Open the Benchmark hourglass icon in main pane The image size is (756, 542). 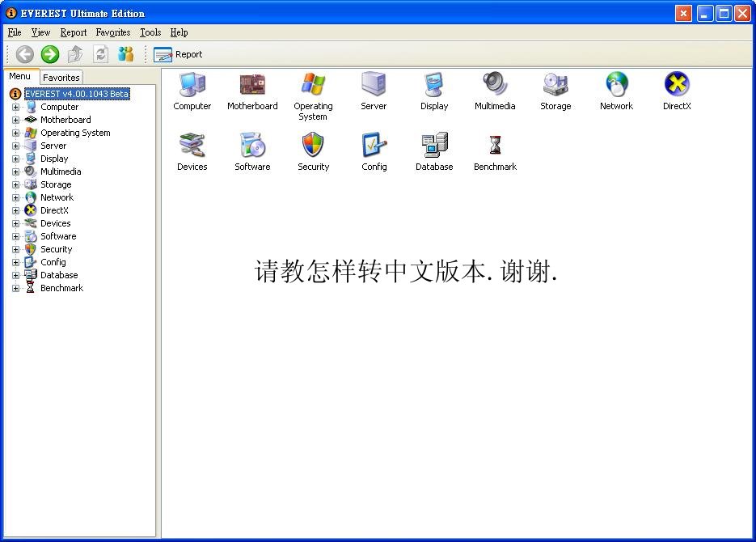495,145
